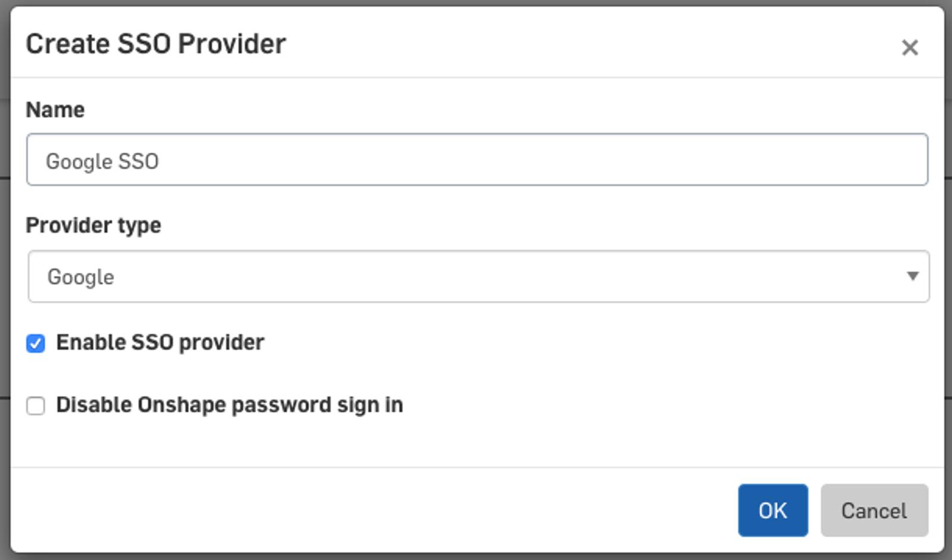Click blank footer area left of OK
Image resolution: width=952 pixels, height=560 pixels.
point(416,510)
